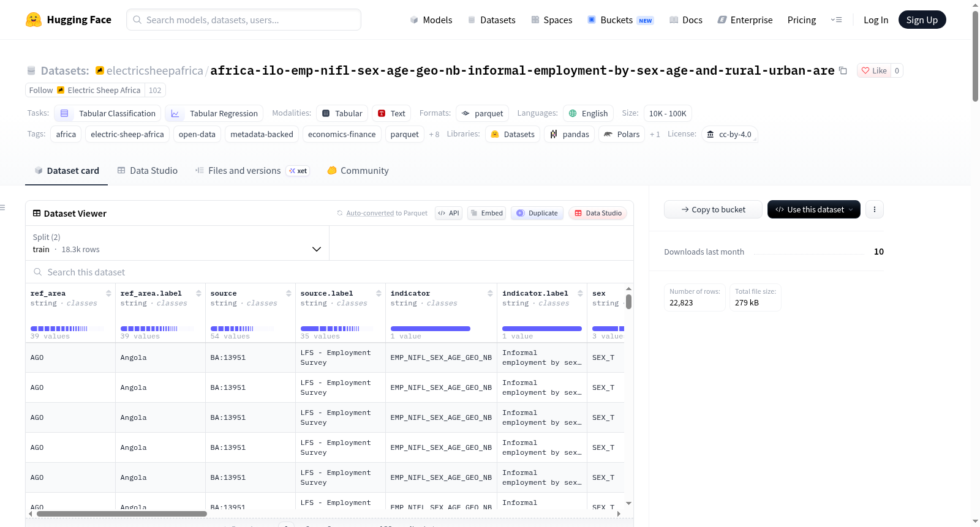Click the Sign Up button
The image size is (980, 527).
click(x=922, y=20)
